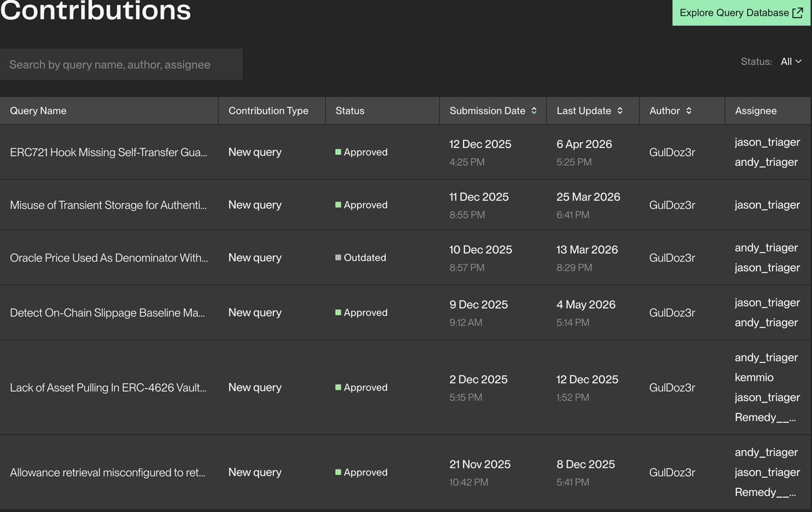The width and height of the screenshot is (812, 512).
Task: Open ERC721 Hook Missing Self-Transfer query
Action: (109, 152)
